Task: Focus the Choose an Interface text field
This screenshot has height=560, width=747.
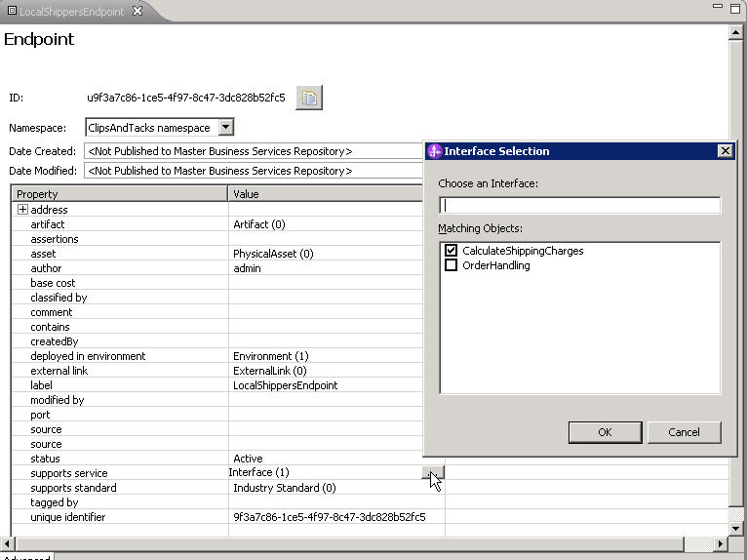Action: 579,205
